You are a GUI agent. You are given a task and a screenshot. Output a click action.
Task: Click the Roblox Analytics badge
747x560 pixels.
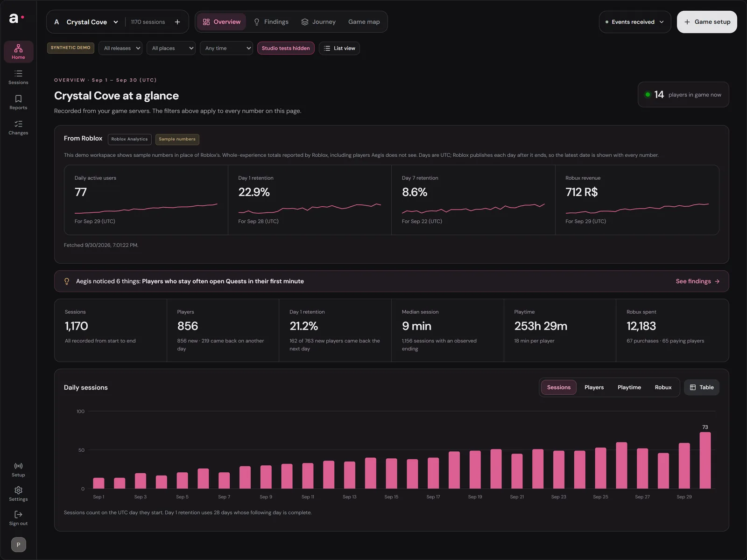[129, 139]
